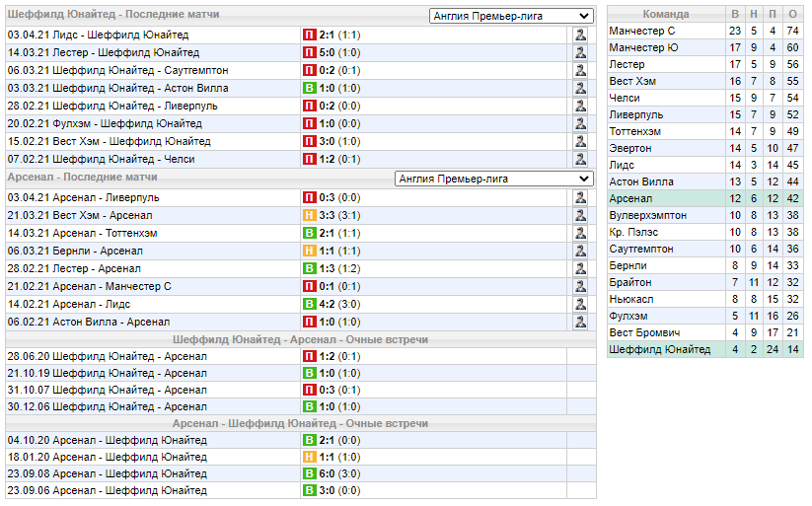Click green В badge for 23.09.08 Арсенал match
The width and height of the screenshot is (812, 506).
click(309, 473)
